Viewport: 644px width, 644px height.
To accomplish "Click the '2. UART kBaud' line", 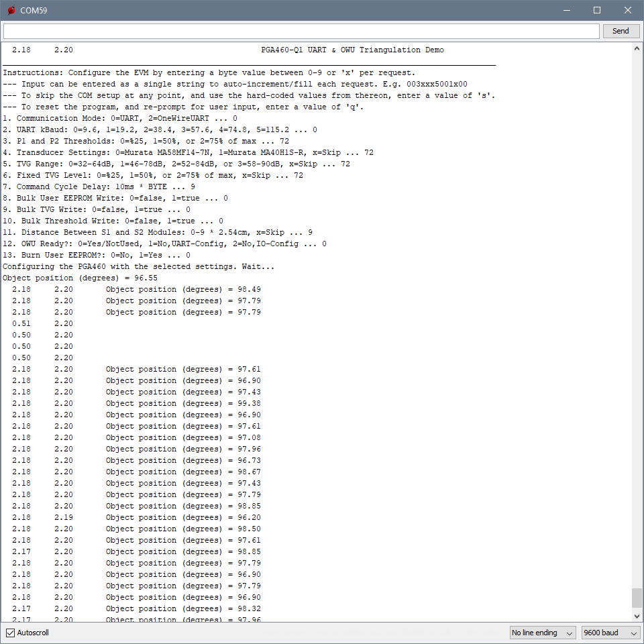I will [x=160, y=129].
